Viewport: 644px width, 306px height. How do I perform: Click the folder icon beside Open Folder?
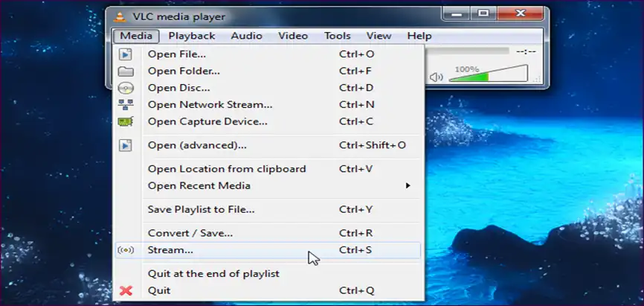126,71
